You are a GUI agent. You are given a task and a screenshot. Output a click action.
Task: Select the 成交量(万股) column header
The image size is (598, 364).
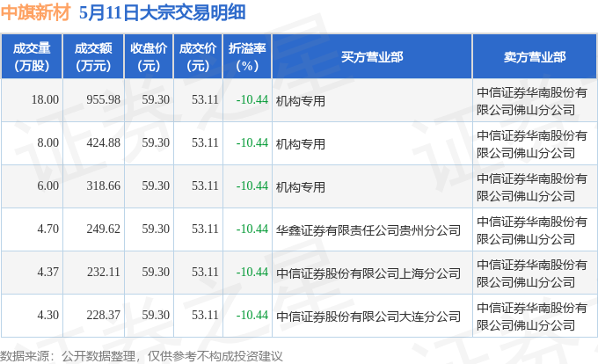pyautogui.click(x=32, y=57)
